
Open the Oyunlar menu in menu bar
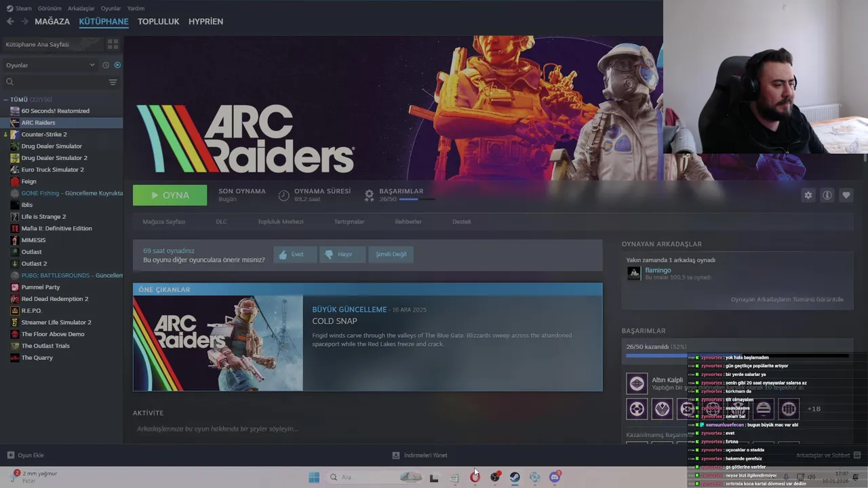(111, 8)
